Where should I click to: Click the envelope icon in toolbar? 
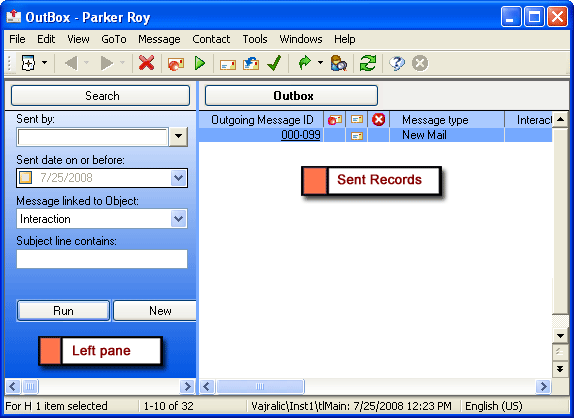[x=227, y=65]
